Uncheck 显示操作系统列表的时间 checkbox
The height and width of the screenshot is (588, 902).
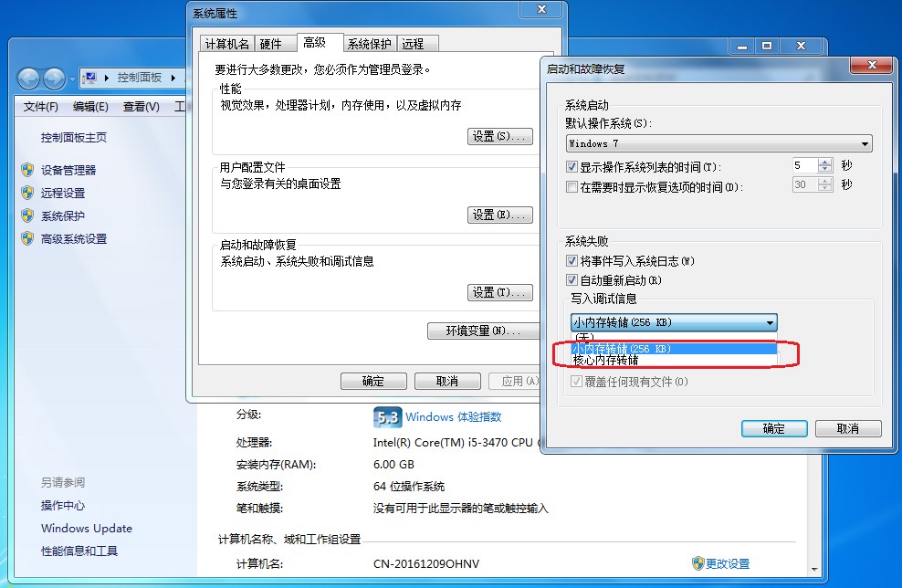click(572, 167)
